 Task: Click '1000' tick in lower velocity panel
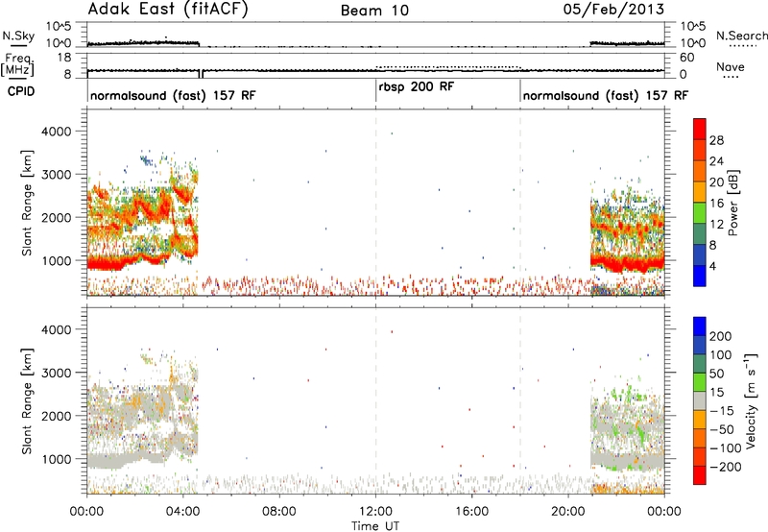(56, 459)
